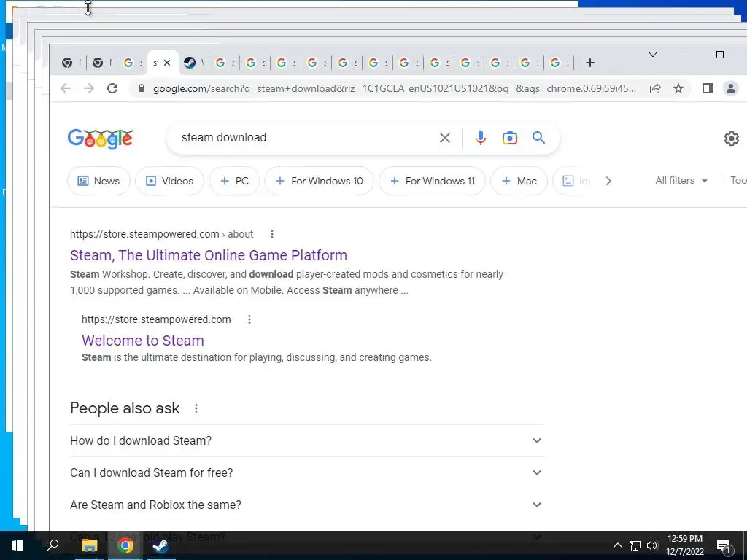This screenshot has width=747, height=560.
Task: Open the All filters dropdown
Action: pos(681,181)
